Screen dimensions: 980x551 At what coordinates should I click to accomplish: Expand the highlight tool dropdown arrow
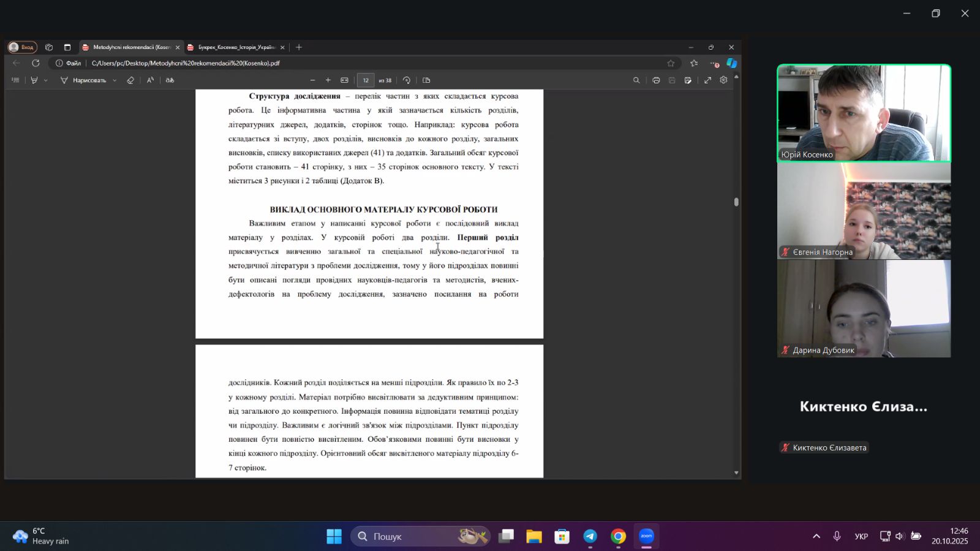[x=45, y=80]
